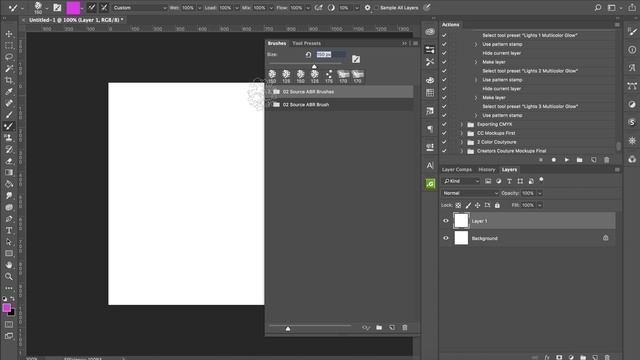Select the Gradient tool
Image resolution: width=640 pixels, height=360 pixels.
(x=9, y=172)
